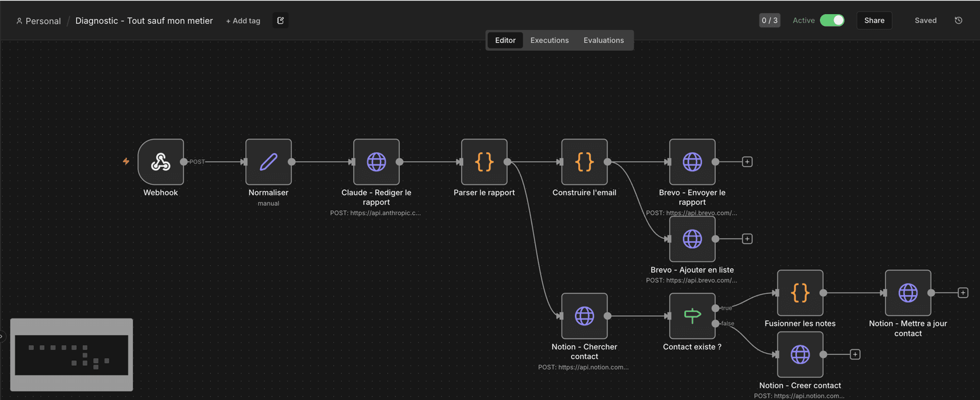The image size is (980, 400).
Task: Switch to the Executions tab
Action: coord(549,40)
